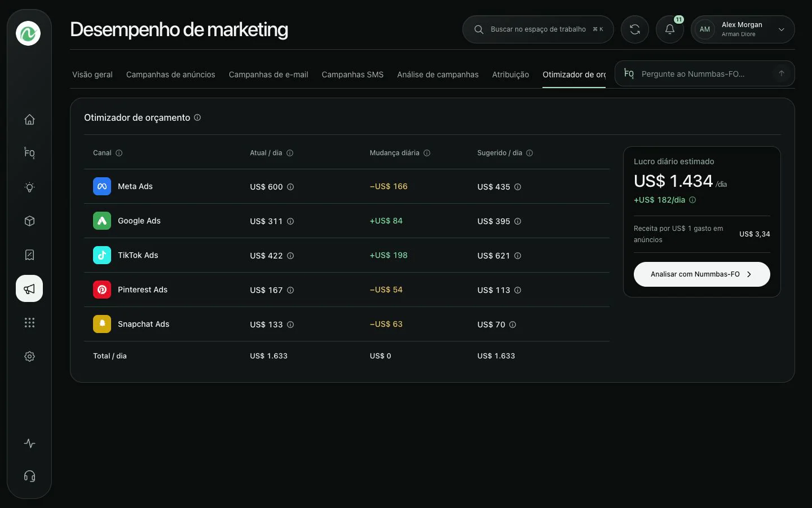
Task: Click the –US$ 63 daily change value
Action: (386, 324)
